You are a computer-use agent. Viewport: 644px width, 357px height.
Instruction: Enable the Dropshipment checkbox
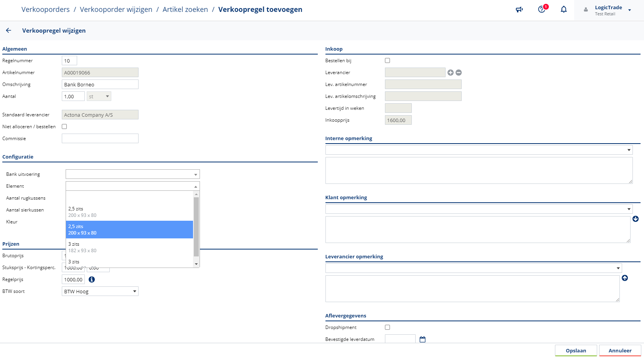tap(387, 327)
